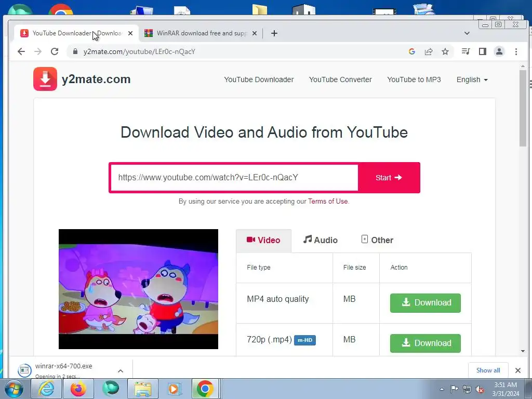Viewport: 532px width, 399px height.
Task: Open the media control icon in toolbar
Action: click(x=466, y=51)
